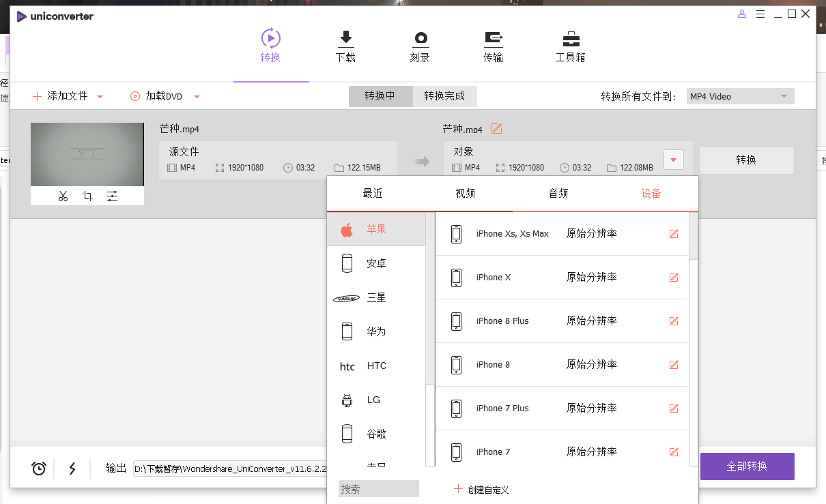Open the 工具箱 (Toolbox) section
The height and width of the screenshot is (504, 826).
(571, 46)
